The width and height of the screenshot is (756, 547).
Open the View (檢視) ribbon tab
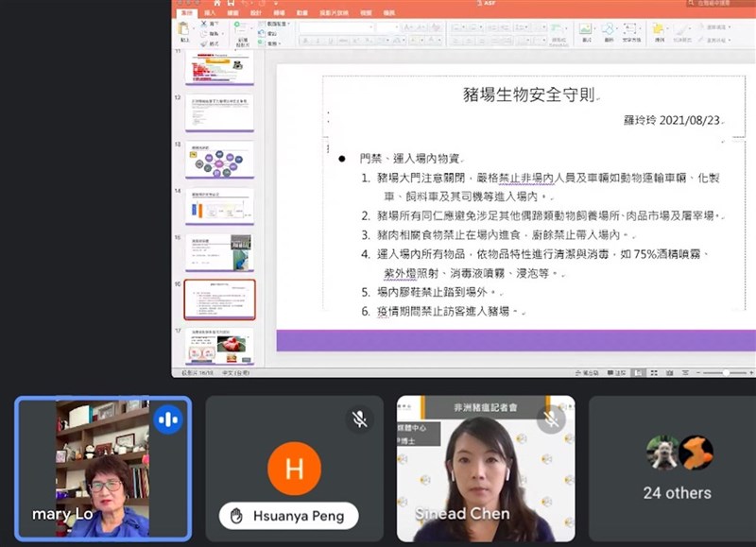tap(366, 13)
